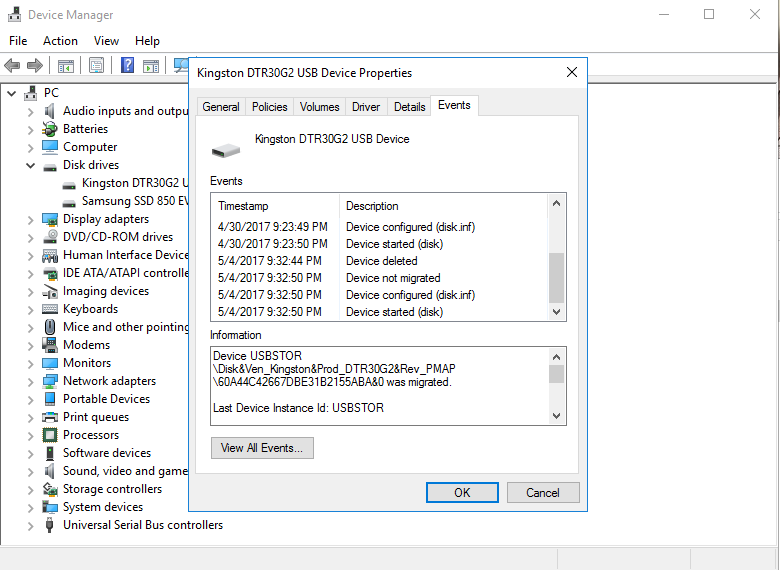Open the Help menu
The width and height of the screenshot is (780, 570).
coord(147,41)
